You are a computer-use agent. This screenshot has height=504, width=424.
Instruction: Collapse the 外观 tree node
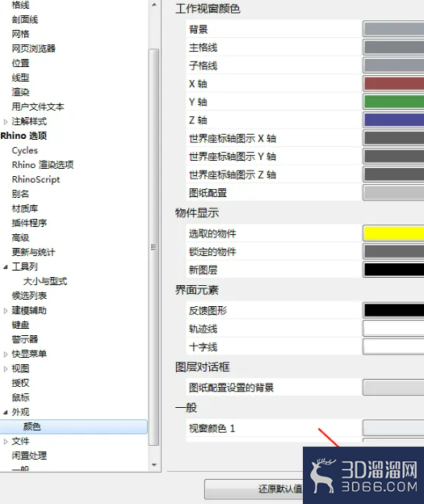6,413
